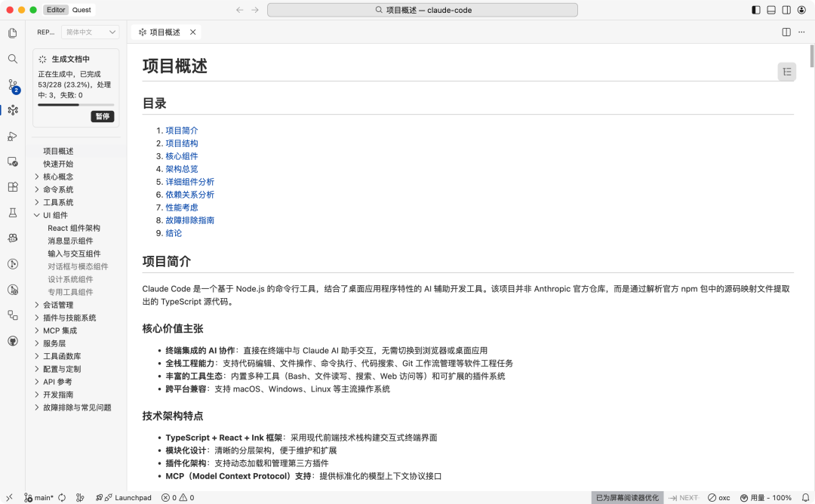Expand the 核心概念 tree item
This screenshot has height=504, width=815.
point(58,177)
